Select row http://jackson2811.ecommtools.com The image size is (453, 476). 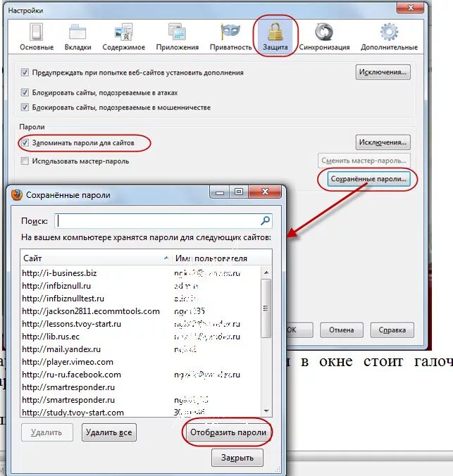coord(141,311)
